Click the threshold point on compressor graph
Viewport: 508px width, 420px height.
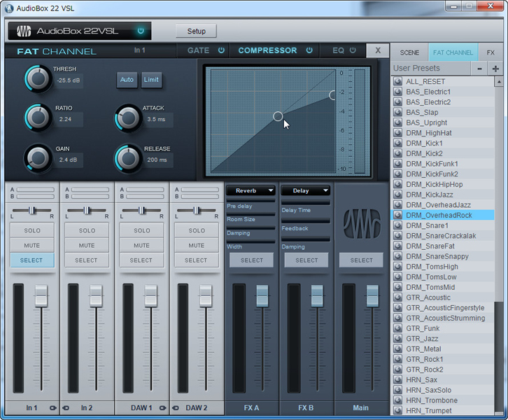(278, 116)
